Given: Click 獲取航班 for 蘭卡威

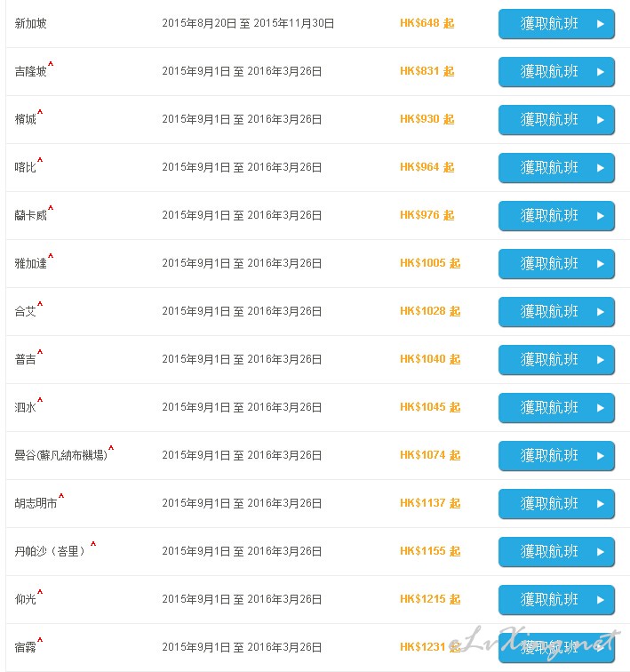Looking at the screenshot, I should [x=556, y=216].
